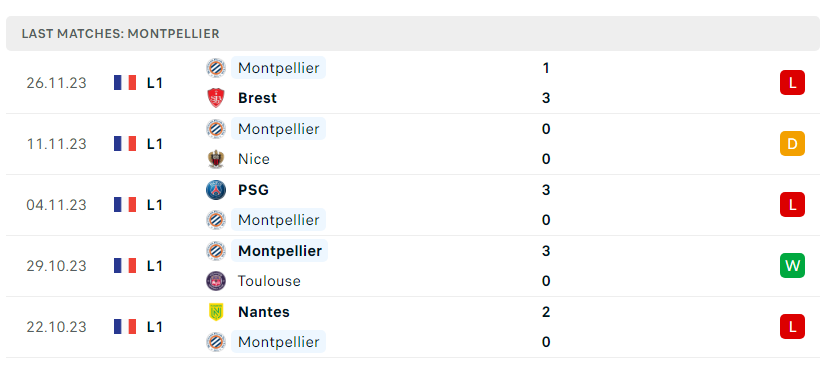Screen dimensions: 821x367
Task: Open the PSG team link
Action: click(253, 190)
